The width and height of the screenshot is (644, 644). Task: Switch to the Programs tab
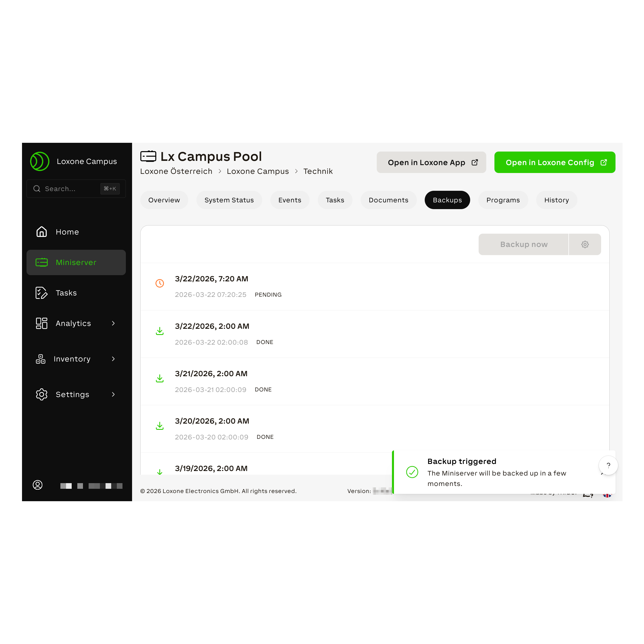coord(503,200)
